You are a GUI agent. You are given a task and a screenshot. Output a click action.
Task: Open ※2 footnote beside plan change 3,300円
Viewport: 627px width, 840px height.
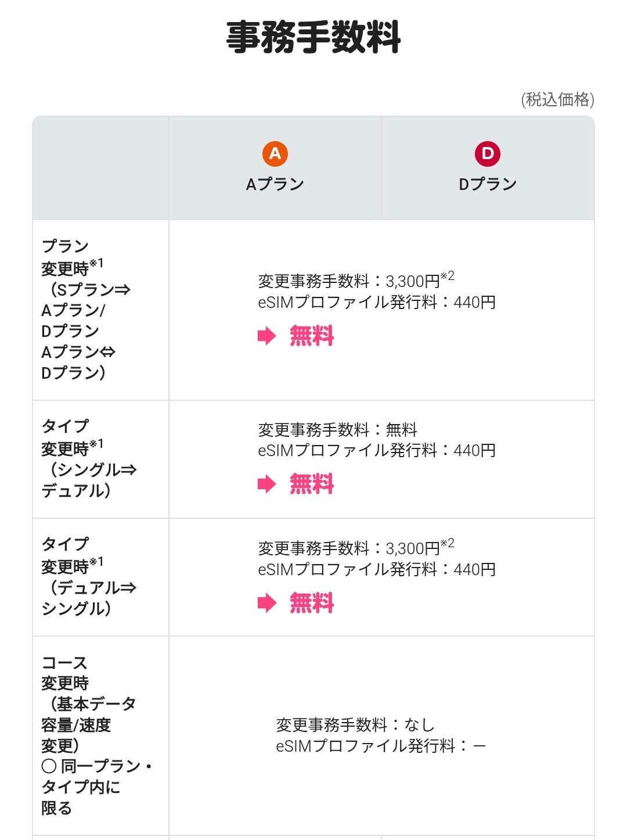click(447, 276)
